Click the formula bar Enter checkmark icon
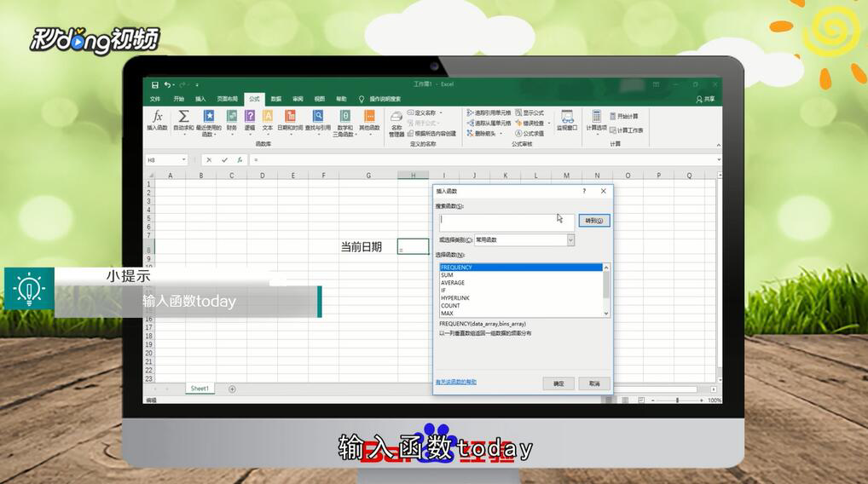 (x=224, y=160)
